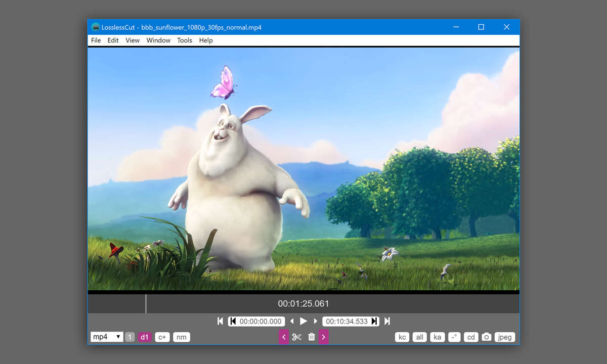Click the video preview of the bunny

tap(303, 169)
